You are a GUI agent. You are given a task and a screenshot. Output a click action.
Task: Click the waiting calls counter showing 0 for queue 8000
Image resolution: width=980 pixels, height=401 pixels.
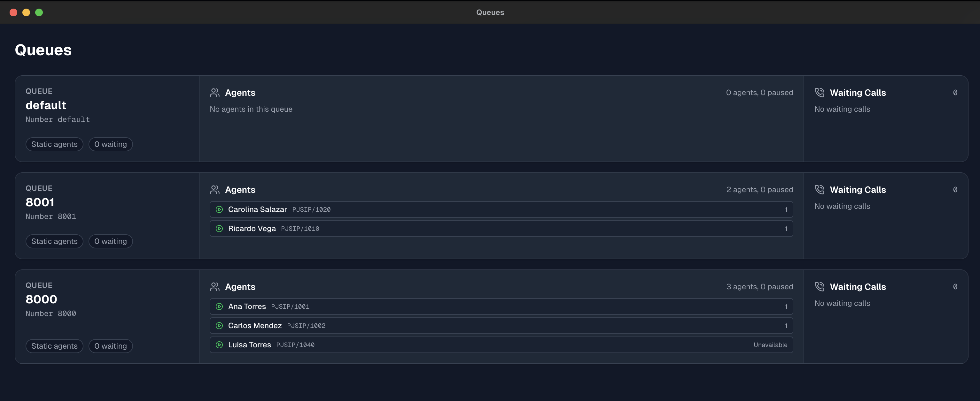955,287
